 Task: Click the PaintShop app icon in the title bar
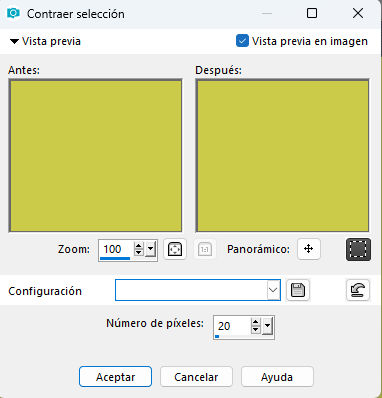(x=13, y=14)
